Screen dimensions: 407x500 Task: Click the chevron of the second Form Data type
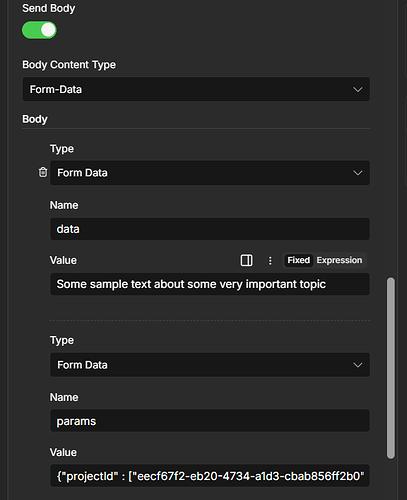[x=358, y=365]
